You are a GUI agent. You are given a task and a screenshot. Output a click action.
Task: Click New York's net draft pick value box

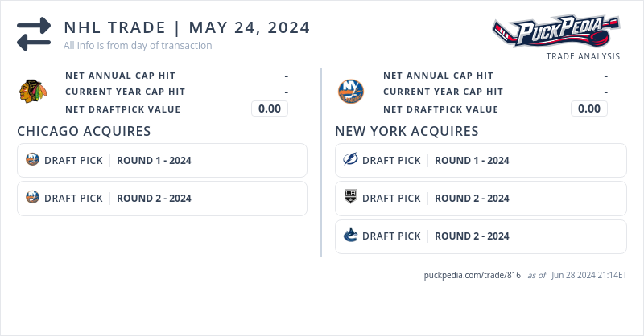tap(589, 109)
